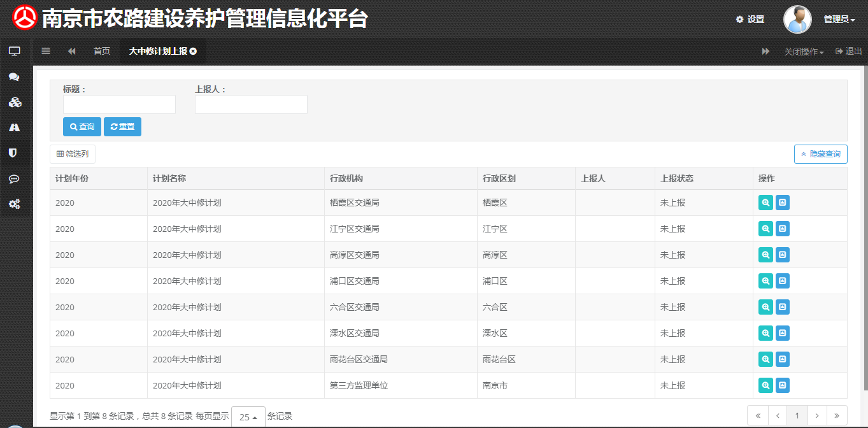The width and height of the screenshot is (868, 428).
Task: Click blue report icon for 第三方监理单位
Action: pos(783,385)
